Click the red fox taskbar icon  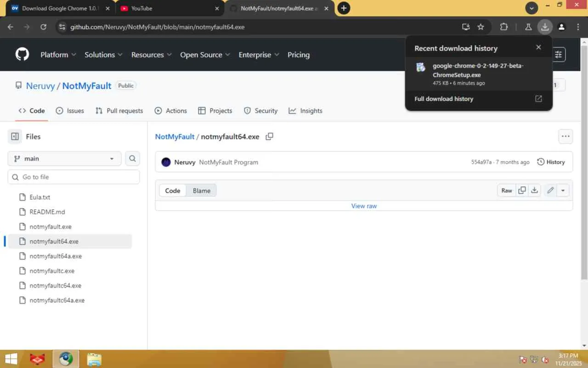(37, 359)
